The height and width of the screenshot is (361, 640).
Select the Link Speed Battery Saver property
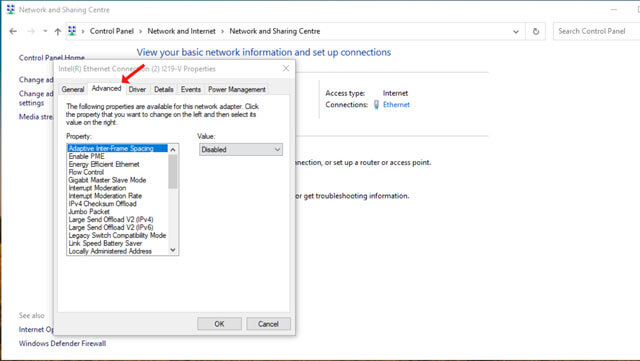point(118,243)
